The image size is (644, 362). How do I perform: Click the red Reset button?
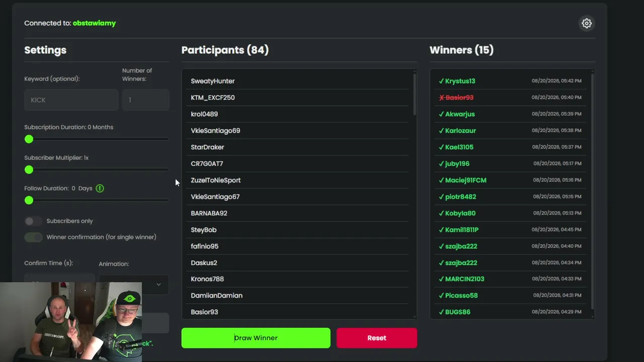377,338
